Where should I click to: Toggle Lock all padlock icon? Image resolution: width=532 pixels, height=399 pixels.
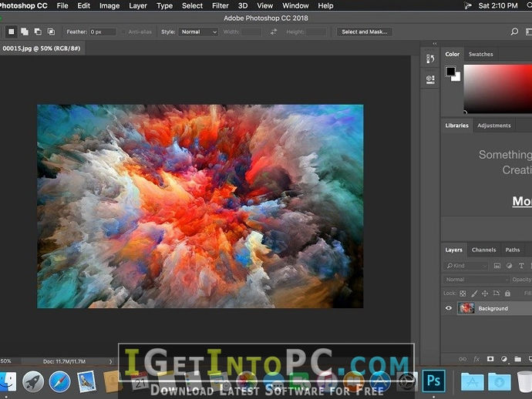click(507, 293)
